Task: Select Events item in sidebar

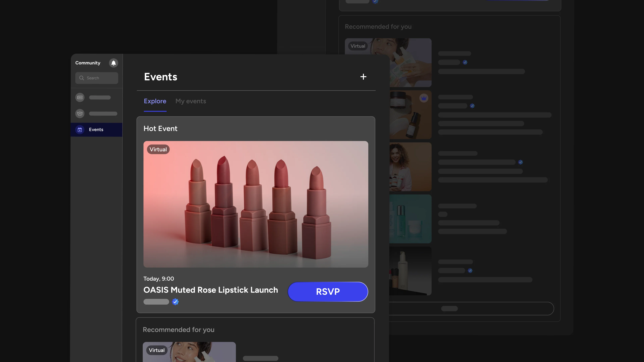Action: coord(96,130)
